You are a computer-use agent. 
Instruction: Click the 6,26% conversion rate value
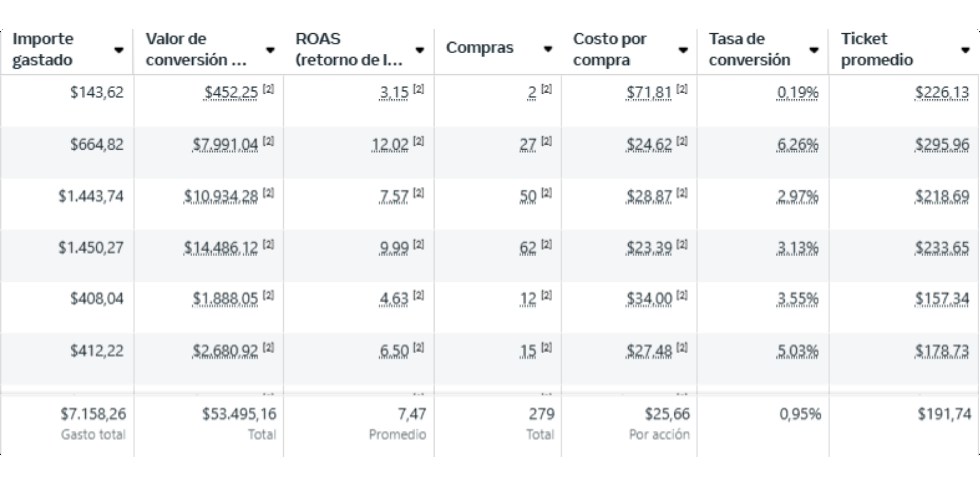[x=797, y=145]
